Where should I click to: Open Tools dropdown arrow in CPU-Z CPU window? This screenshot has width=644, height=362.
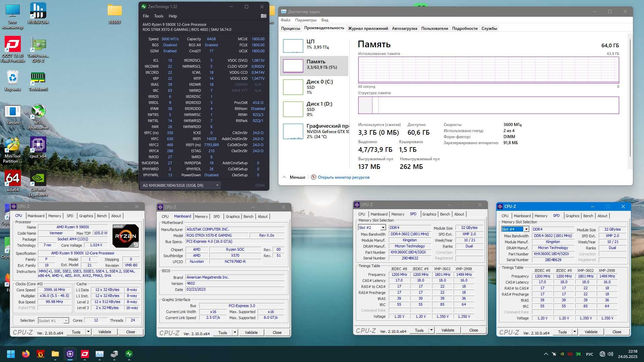click(88, 332)
